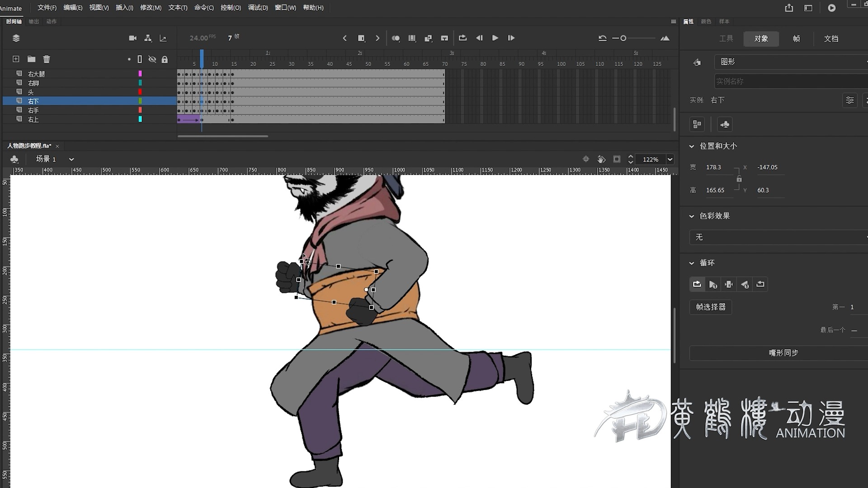Click the magenta outline color of 右大腿

[140, 74]
